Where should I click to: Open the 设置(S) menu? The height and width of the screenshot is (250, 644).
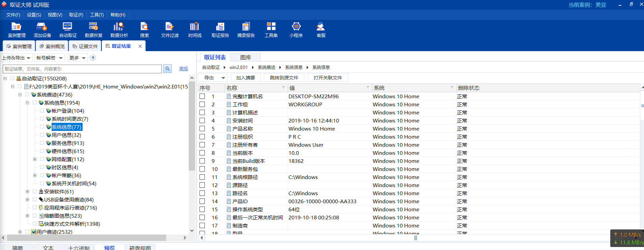point(34,15)
